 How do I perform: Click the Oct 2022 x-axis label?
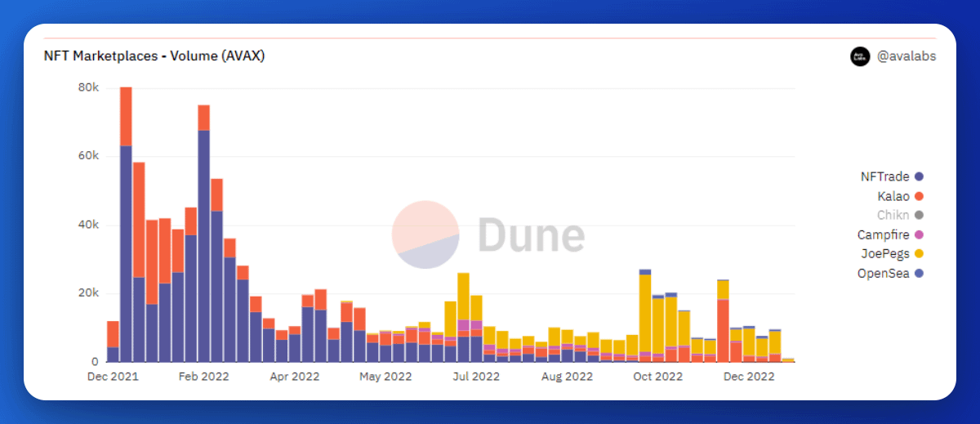tap(657, 377)
